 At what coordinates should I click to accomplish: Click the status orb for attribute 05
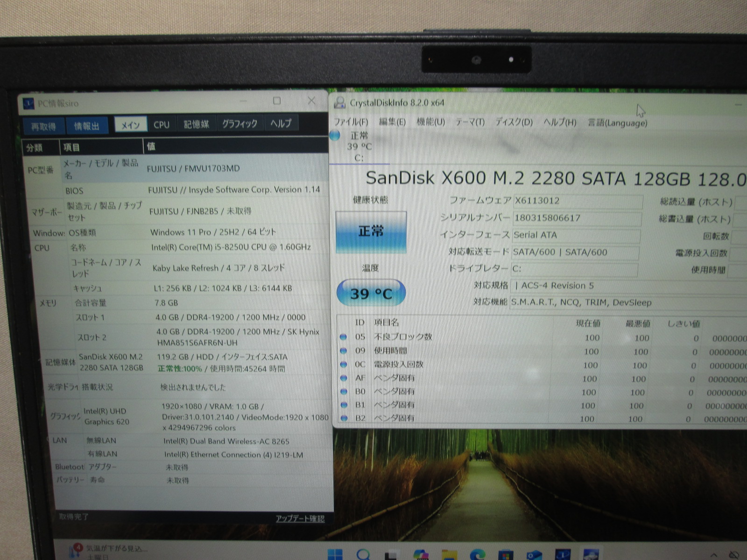tap(344, 336)
